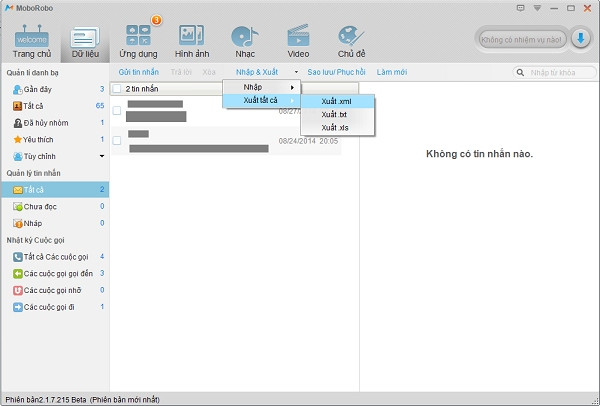Open the Hình ảnh pictures icon
The width and height of the screenshot is (600, 406).
[x=191, y=35]
